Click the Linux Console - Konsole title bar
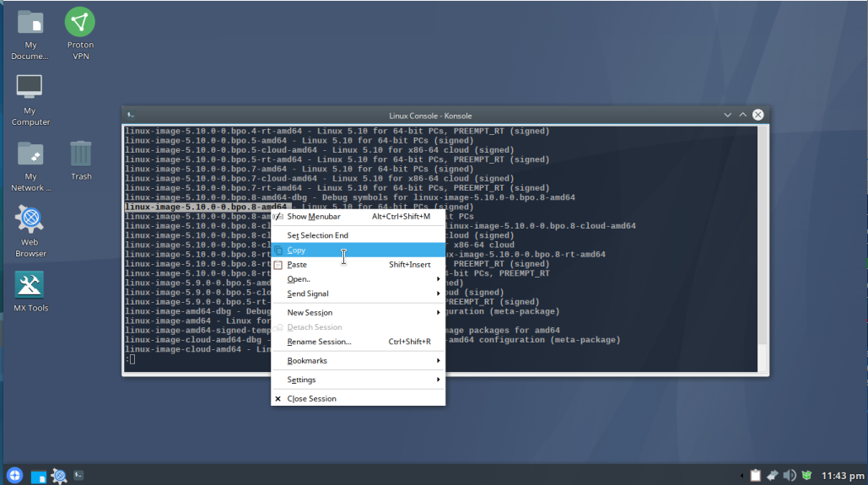The height and width of the screenshot is (485, 868). coord(430,116)
